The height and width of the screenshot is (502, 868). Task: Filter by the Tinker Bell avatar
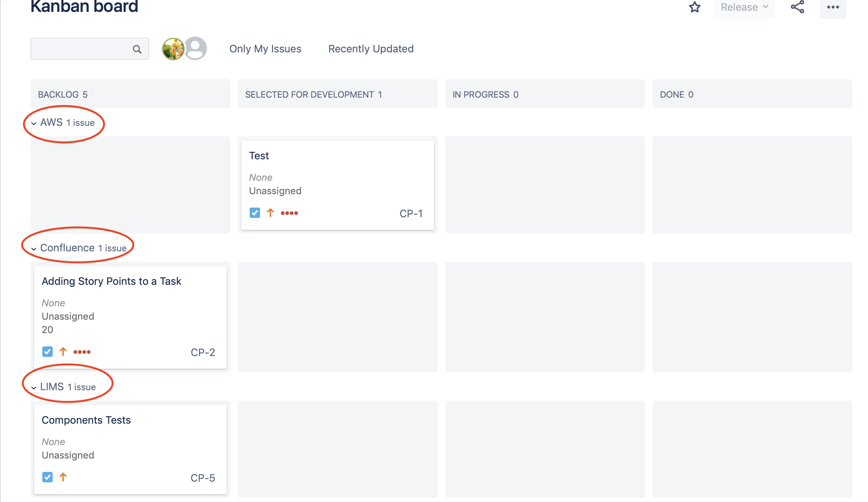[x=173, y=49]
